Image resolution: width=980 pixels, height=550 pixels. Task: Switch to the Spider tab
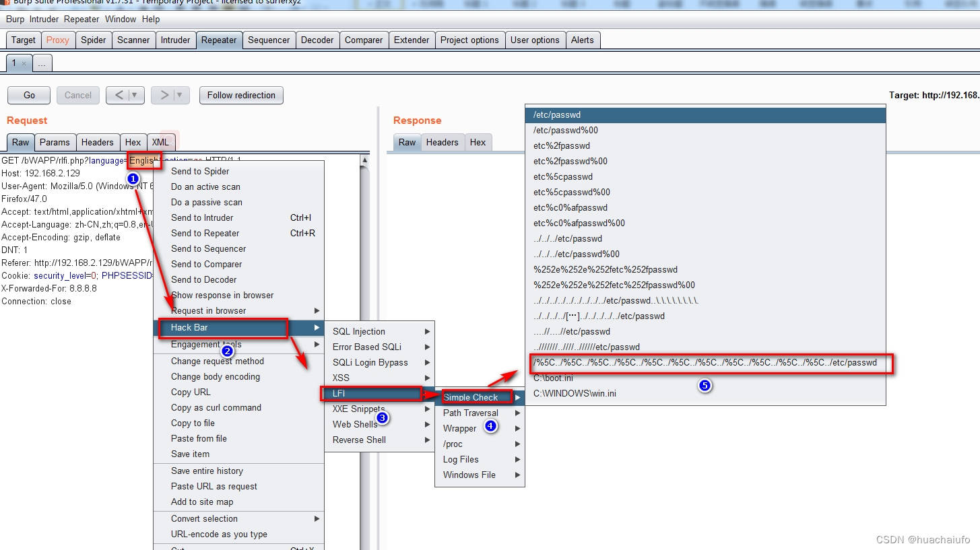click(94, 40)
